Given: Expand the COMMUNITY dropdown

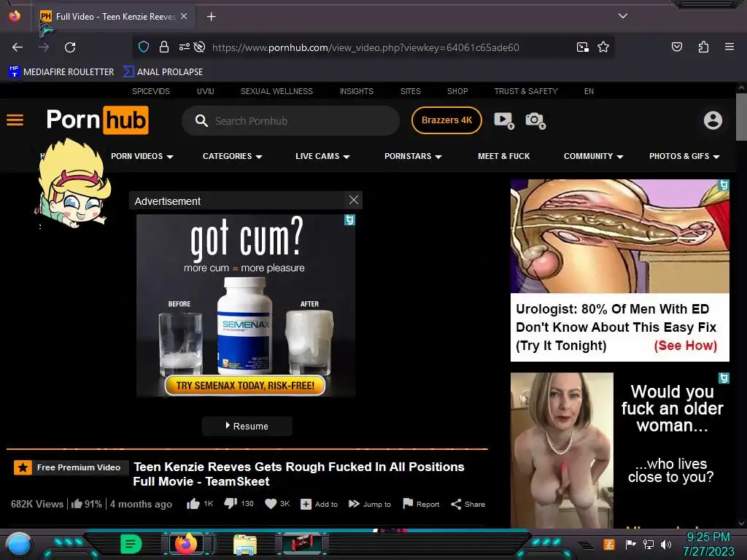Looking at the screenshot, I should click(593, 156).
